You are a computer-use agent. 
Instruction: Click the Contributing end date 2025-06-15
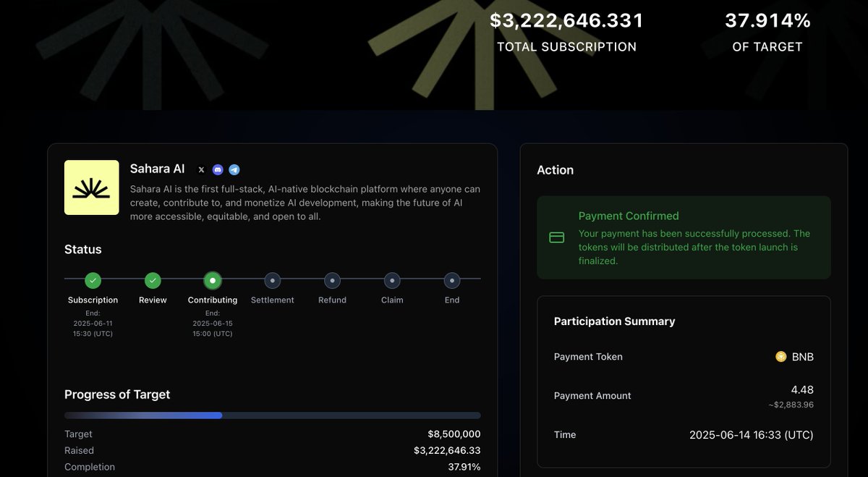click(213, 324)
